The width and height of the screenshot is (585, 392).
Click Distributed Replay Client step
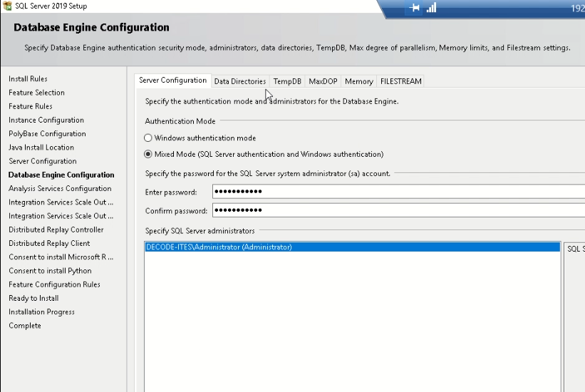pyautogui.click(x=49, y=244)
